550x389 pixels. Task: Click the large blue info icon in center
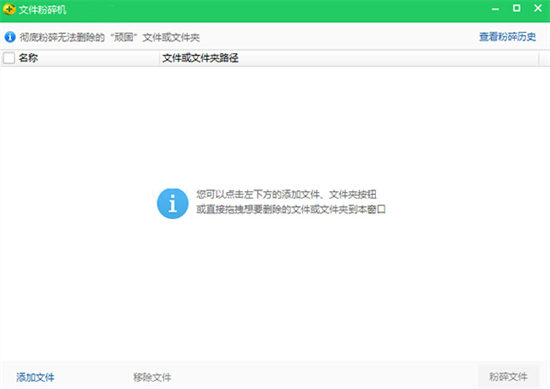tap(172, 203)
